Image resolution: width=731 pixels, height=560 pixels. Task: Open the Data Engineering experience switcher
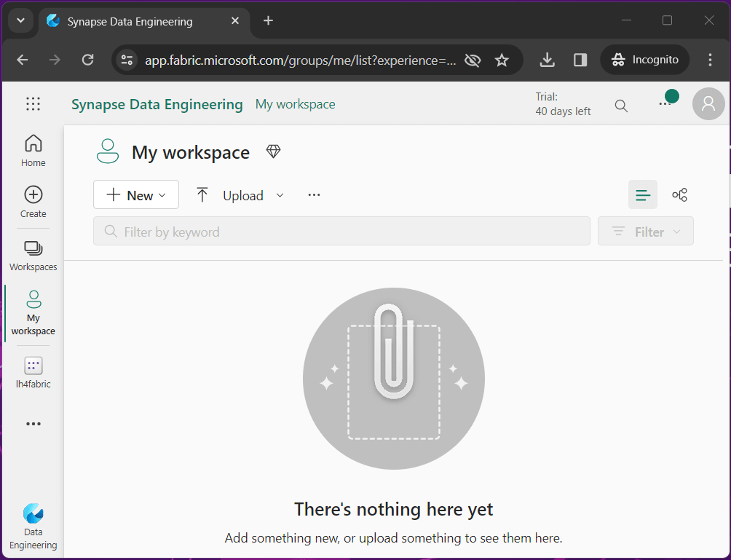pyautogui.click(x=33, y=527)
